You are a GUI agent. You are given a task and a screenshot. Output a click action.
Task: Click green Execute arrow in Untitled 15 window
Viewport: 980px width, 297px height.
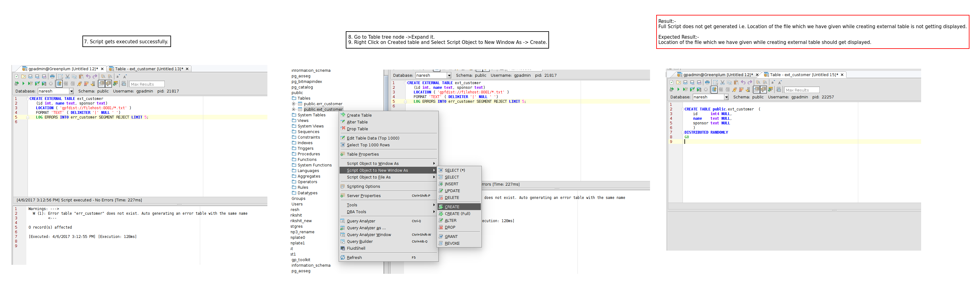pyautogui.click(x=679, y=90)
